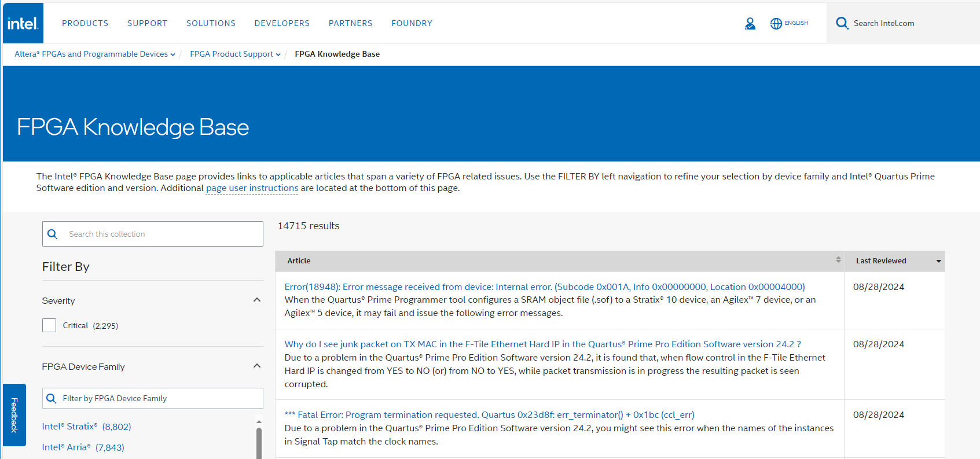Viewport: 980px width, 459px height.
Task: Click the 14715 results text
Action: point(309,226)
